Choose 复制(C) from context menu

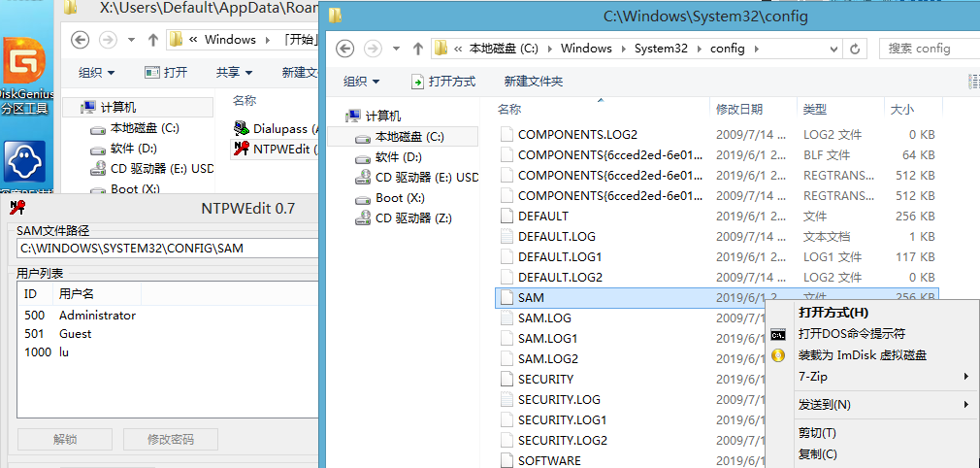(872, 454)
